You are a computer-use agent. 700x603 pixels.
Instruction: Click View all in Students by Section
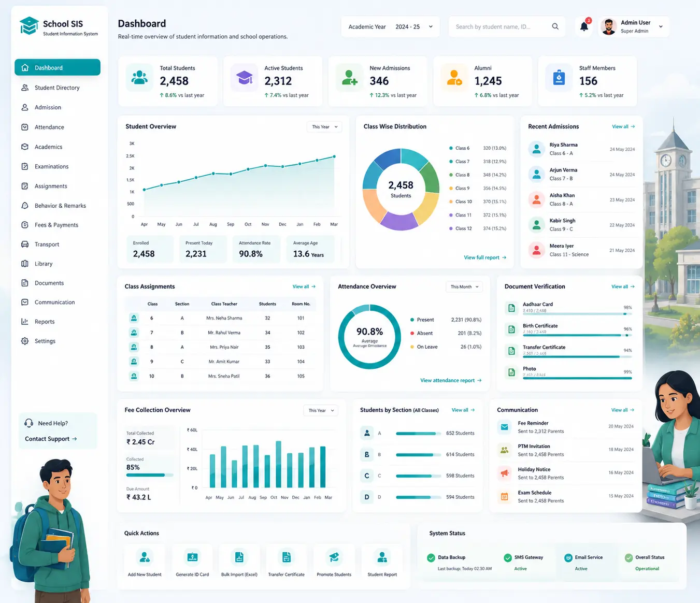pyautogui.click(x=463, y=410)
